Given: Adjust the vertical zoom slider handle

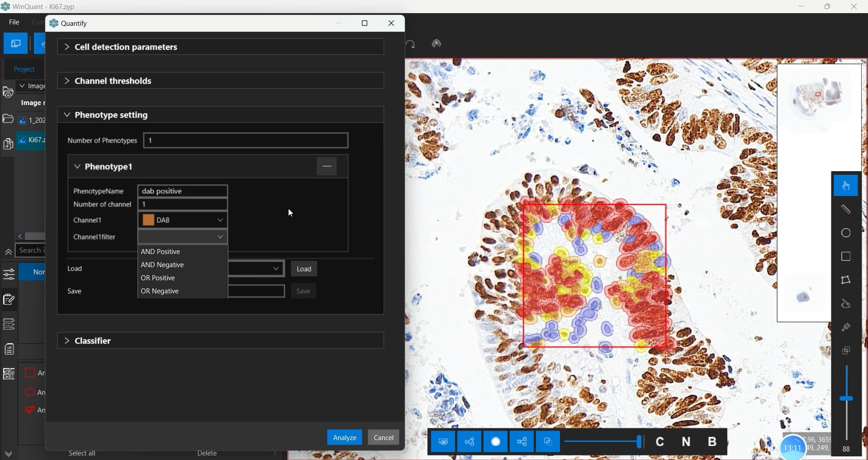Looking at the screenshot, I should (846, 399).
